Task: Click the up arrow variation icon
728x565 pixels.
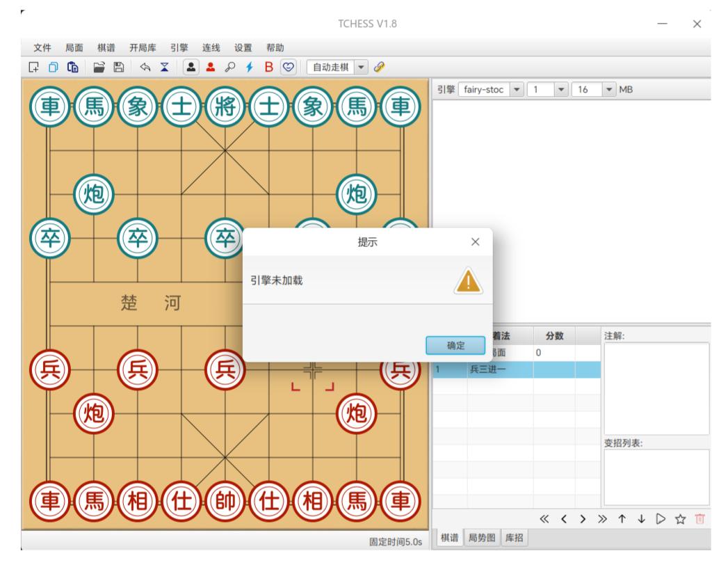Action: point(622,519)
